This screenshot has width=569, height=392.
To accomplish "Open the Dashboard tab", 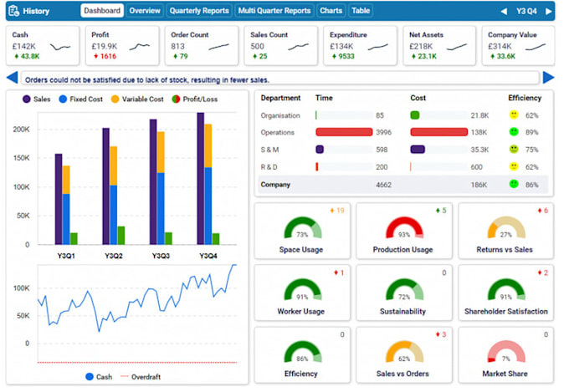I will pos(104,11).
